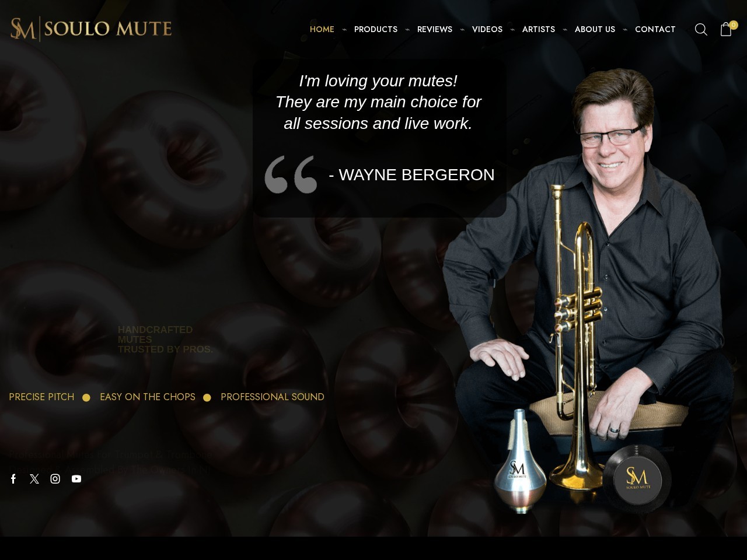
Task: Visit the Facebook page icon
Action: click(13, 479)
